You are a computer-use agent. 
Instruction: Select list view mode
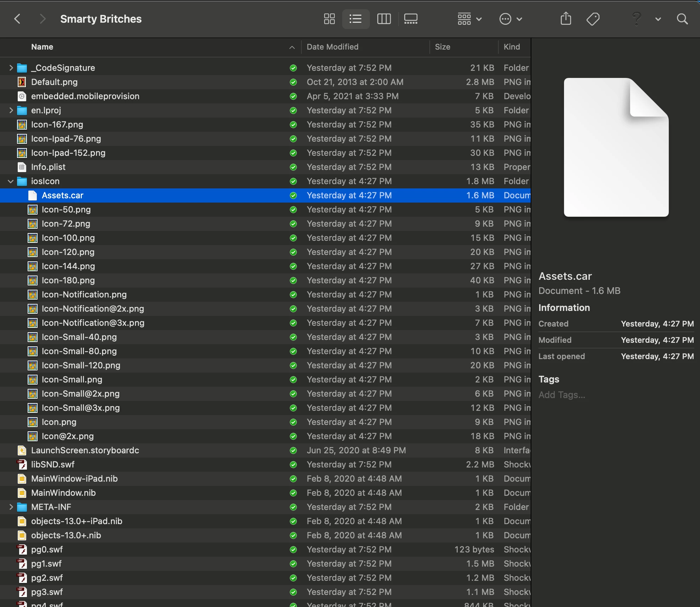coord(355,19)
